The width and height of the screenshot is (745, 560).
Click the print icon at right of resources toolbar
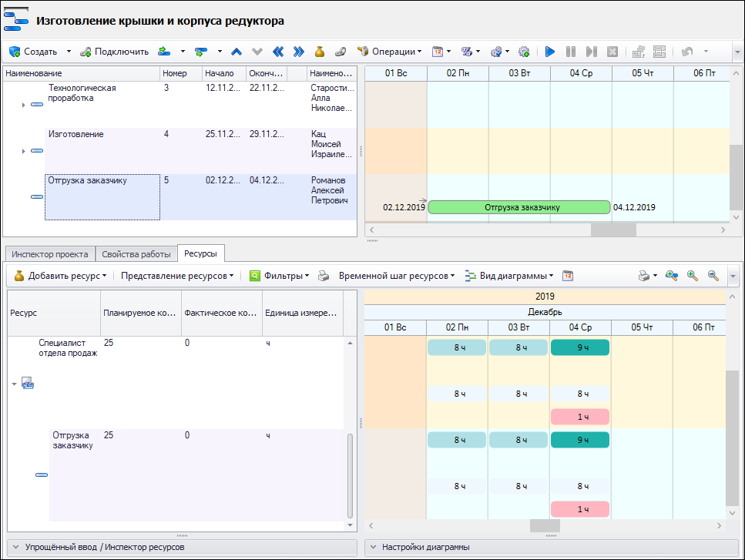click(x=644, y=276)
